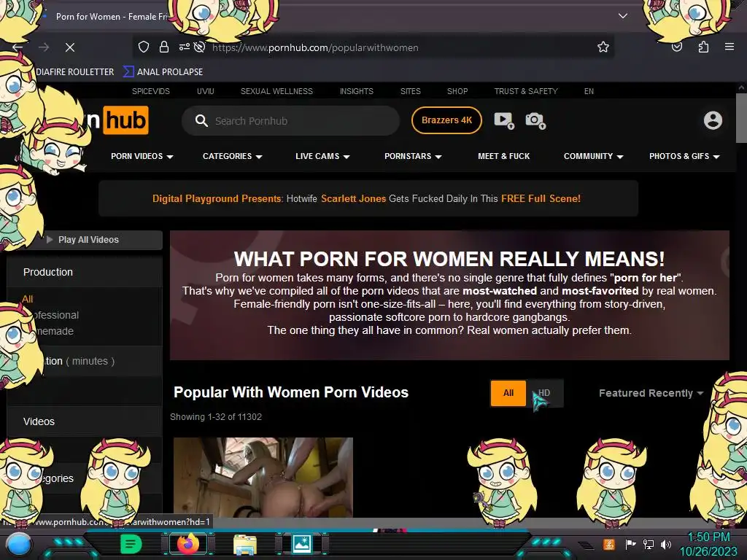The width and height of the screenshot is (747, 560).
Task: Open the SITES top menu item
Action: pos(410,91)
